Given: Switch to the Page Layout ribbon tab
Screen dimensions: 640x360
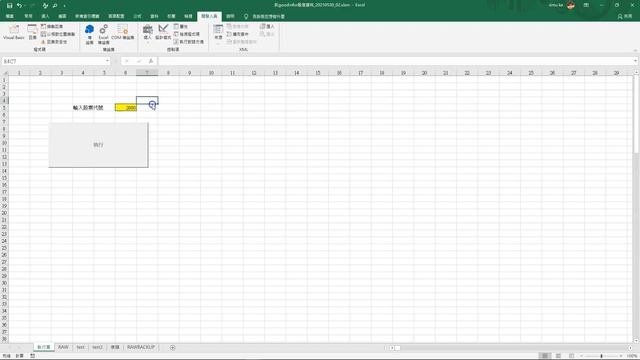Looking at the screenshot, I should click(116, 16).
